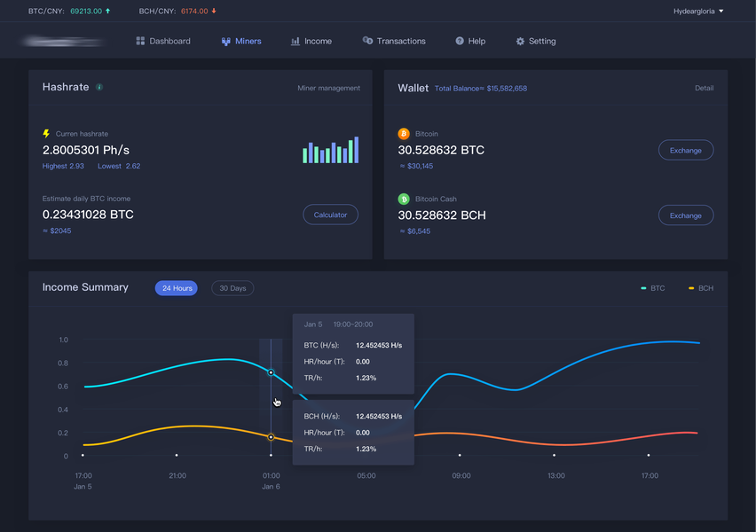Click the ≈ $2045 estimate

tap(57, 231)
